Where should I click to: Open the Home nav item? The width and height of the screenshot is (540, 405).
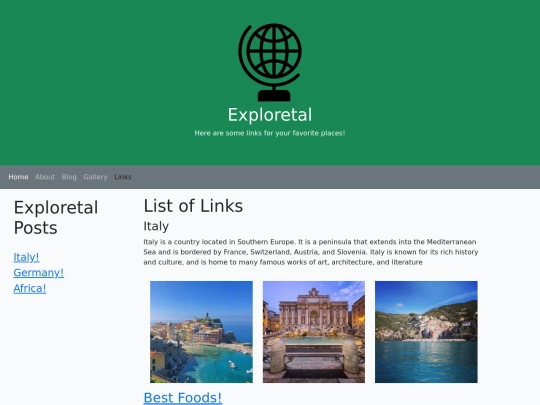tap(18, 177)
